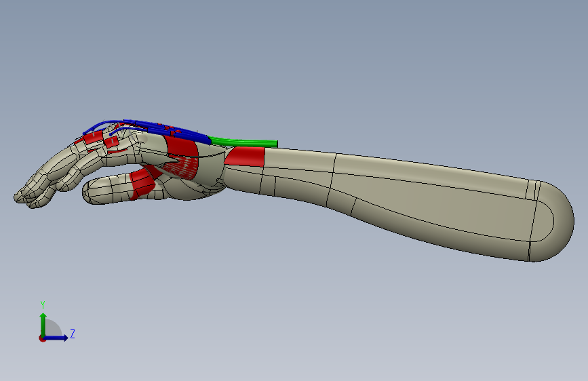This screenshot has height=381, width=588.
Task: Click the blue Z axis arrow on the triad
Action: pyautogui.click(x=56, y=338)
